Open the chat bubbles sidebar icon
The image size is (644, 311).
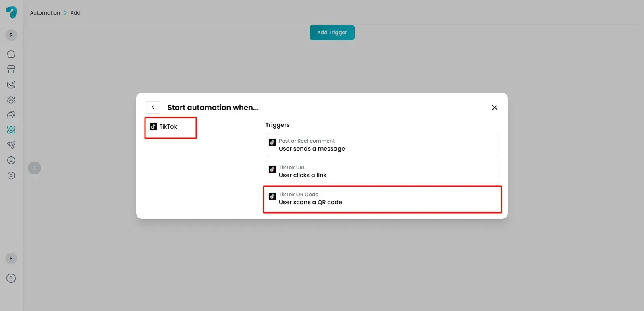tap(11, 115)
